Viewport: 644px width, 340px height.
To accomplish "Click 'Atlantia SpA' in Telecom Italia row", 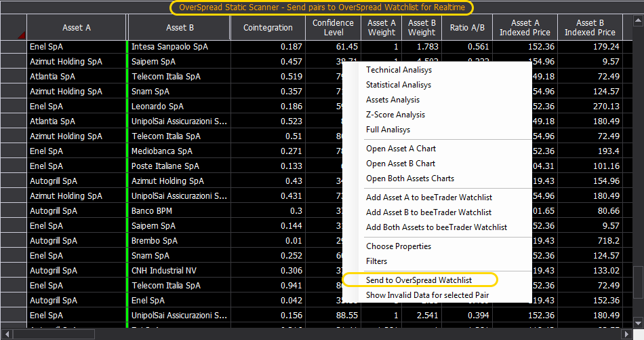I will point(77,77).
